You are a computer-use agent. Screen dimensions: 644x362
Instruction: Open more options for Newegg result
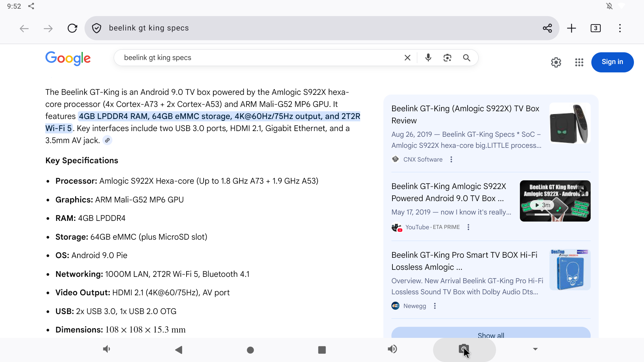coord(435,306)
